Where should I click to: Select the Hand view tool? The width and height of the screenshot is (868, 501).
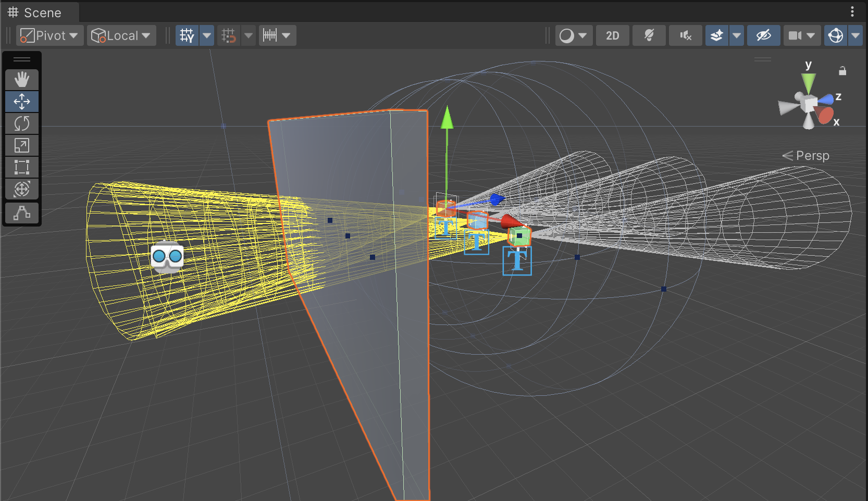pos(22,80)
